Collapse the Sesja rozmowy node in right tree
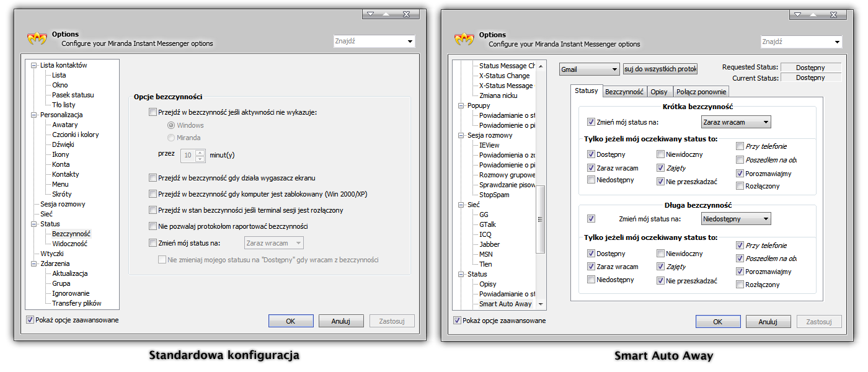Image resolution: width=868 pixels, height=372 pixels. pyautogui.click(x=461, y=135)
